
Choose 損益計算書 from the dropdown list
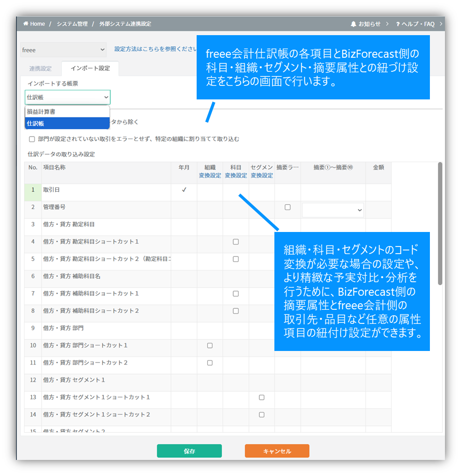[67, 111]
